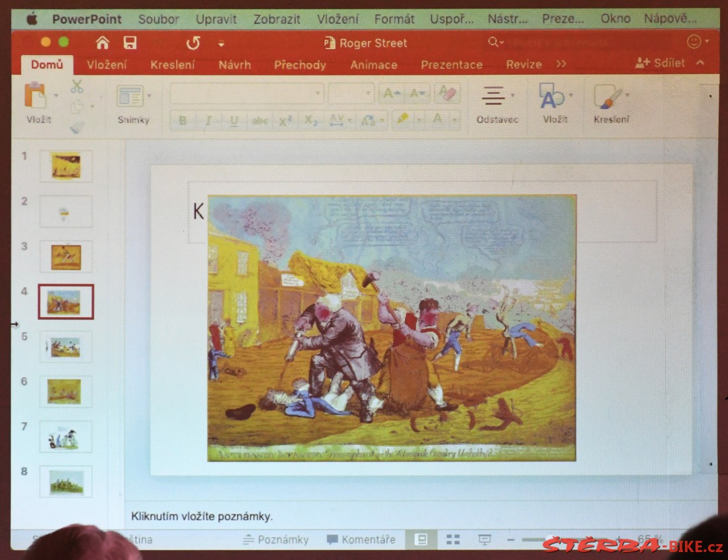
Task: Open quick access toolbar customize arrow
Action: 222,44
